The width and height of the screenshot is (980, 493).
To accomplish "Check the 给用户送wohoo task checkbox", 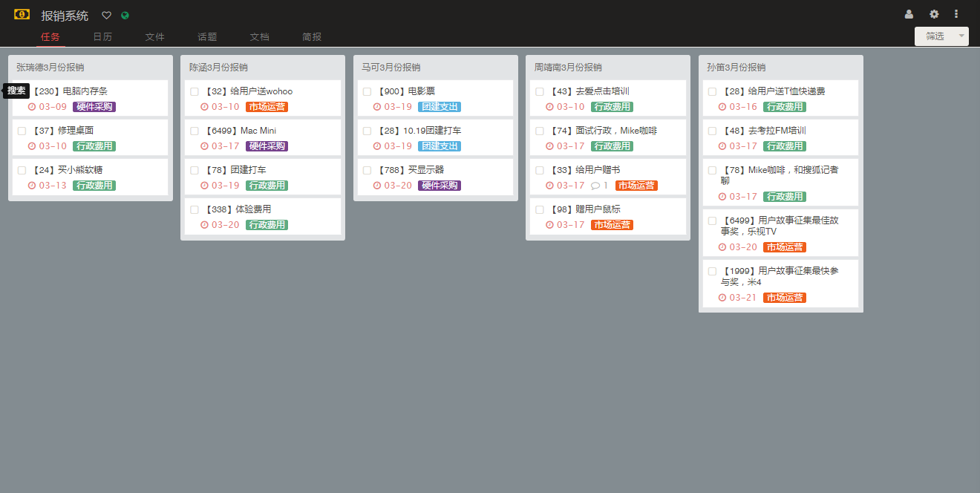I will pos(195,91).
